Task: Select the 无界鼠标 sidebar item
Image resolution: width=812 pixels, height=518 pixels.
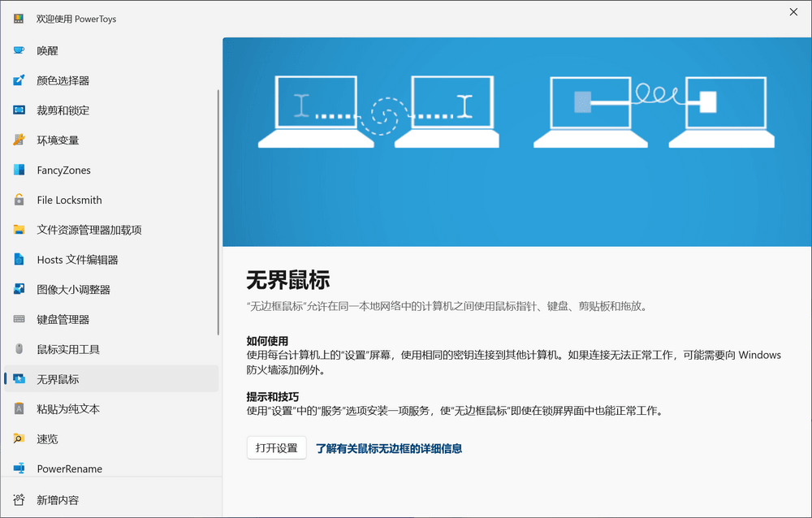Action: pyautogui.click(x=58, y=379)
